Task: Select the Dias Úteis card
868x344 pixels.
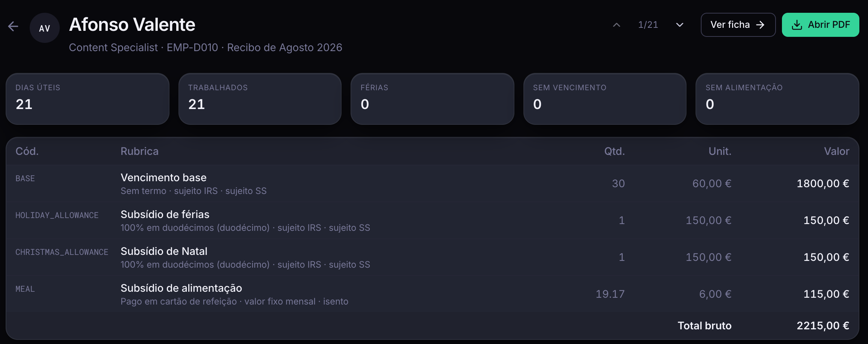Action: (x=88, y=99)
